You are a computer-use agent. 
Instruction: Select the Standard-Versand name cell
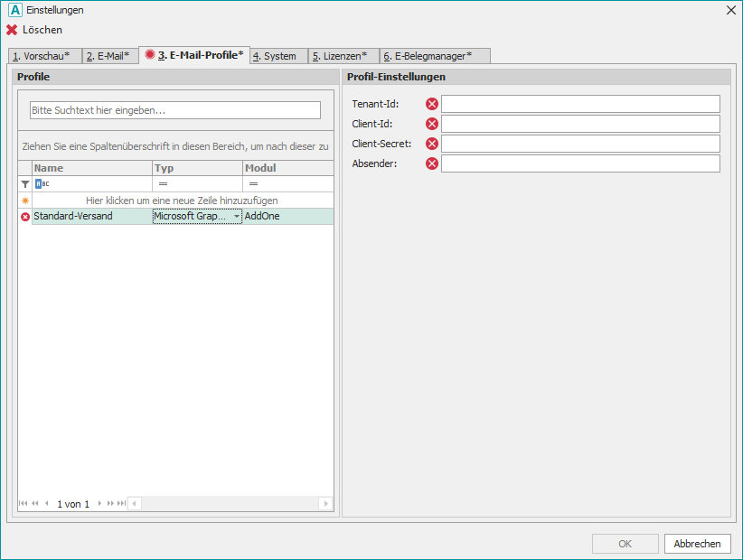[92, 217]
